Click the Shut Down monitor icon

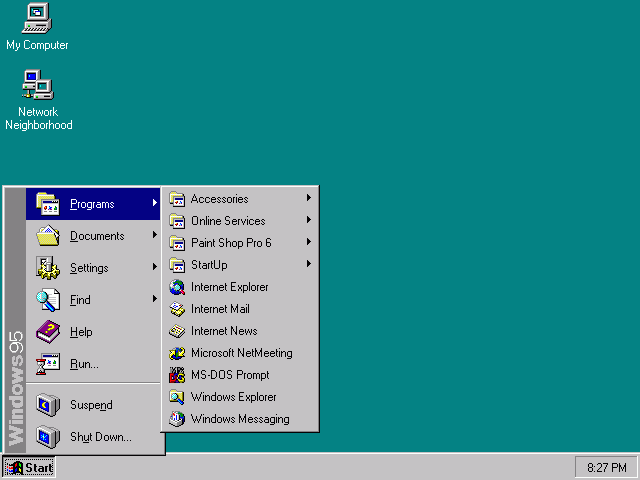pos(48,437)
